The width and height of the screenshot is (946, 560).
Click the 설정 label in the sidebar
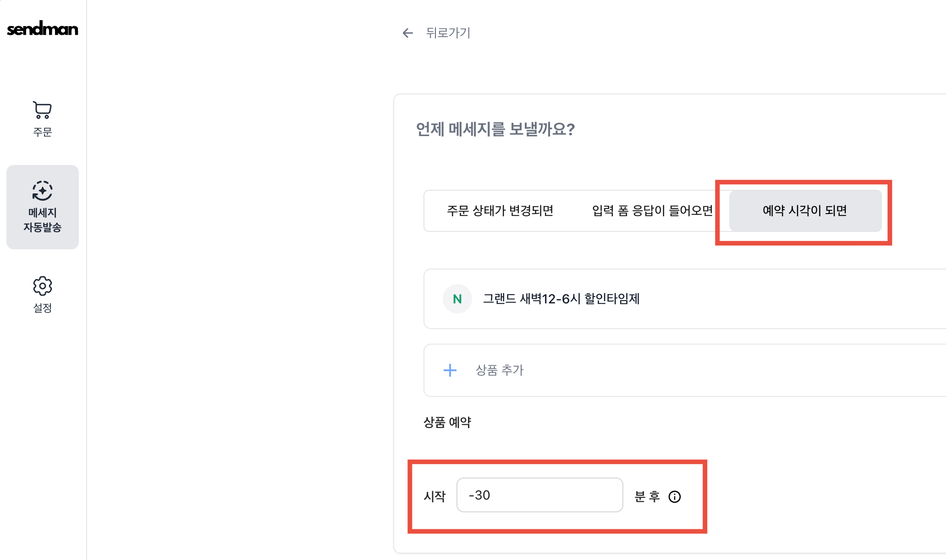pos(42,308)
